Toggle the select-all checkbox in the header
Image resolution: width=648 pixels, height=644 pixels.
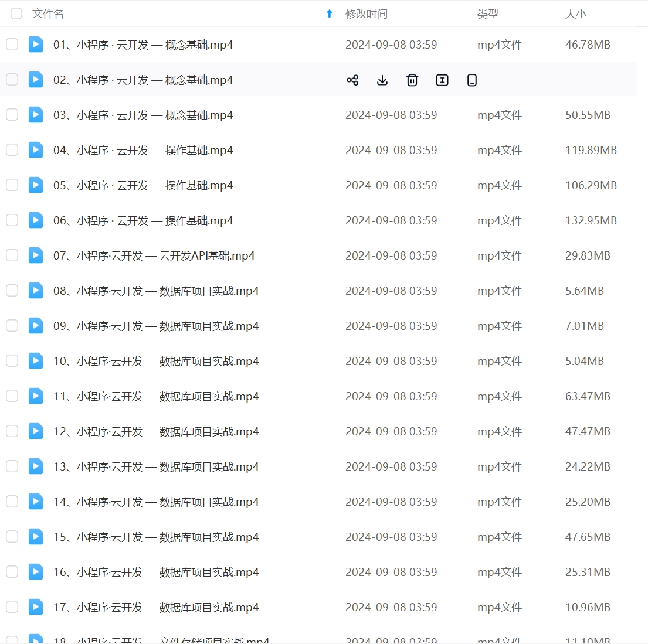[16, 13]
